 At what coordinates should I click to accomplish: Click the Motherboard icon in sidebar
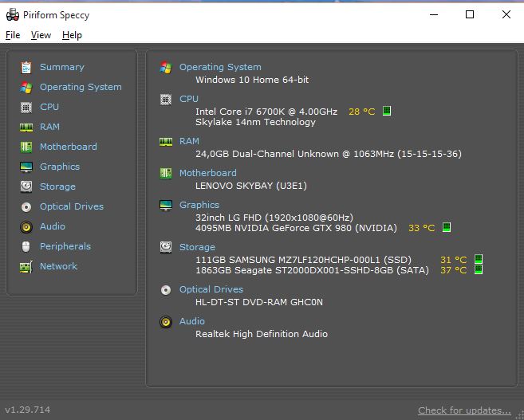click(26, 147)
